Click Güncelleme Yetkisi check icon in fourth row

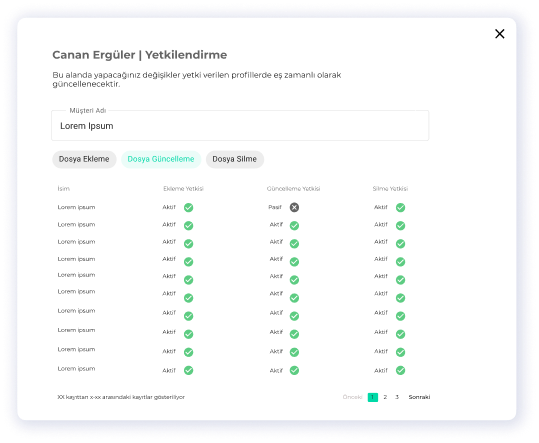click(294, 262)
